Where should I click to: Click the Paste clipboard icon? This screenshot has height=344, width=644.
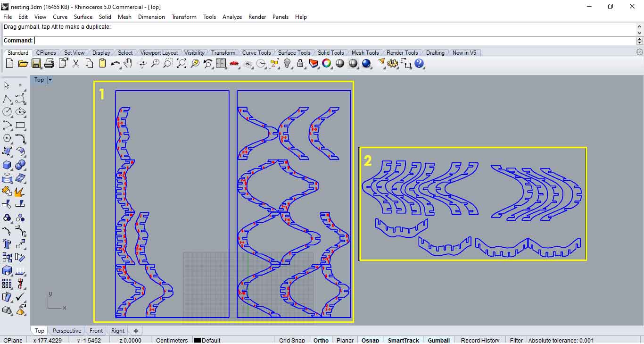pos(102,63)
